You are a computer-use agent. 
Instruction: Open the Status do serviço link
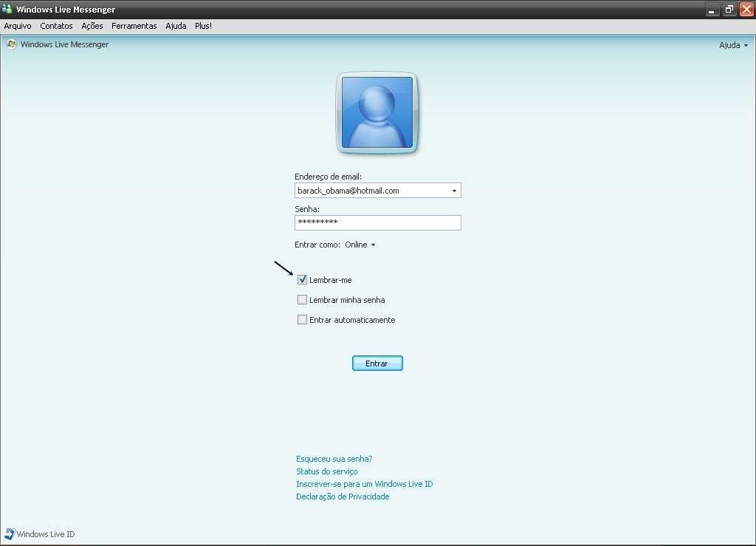pos(327,471)
